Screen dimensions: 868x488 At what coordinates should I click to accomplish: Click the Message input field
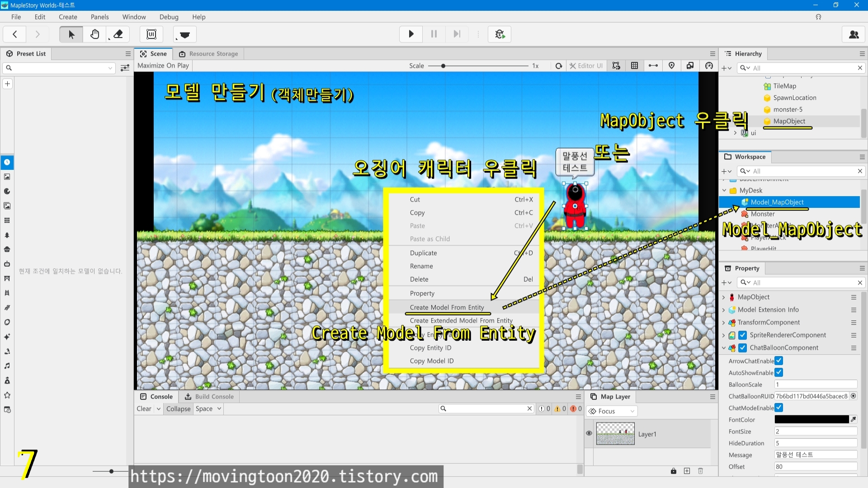[x=816, y=455]
